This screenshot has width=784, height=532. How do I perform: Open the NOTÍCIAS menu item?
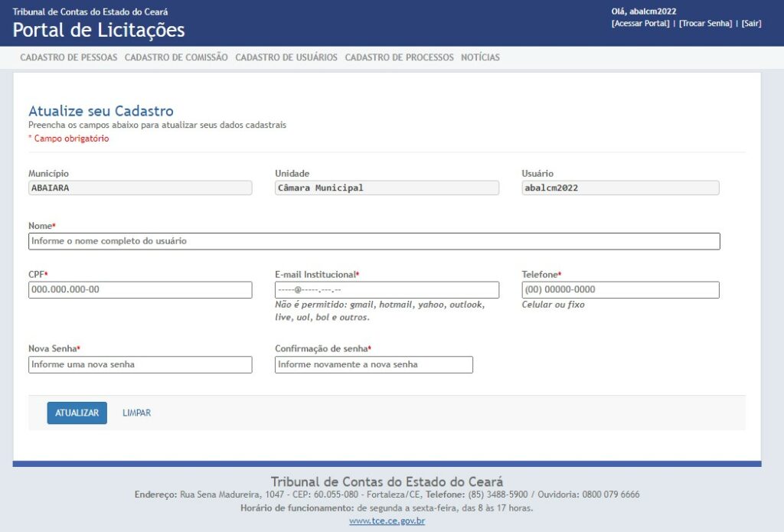coord(480,57)
